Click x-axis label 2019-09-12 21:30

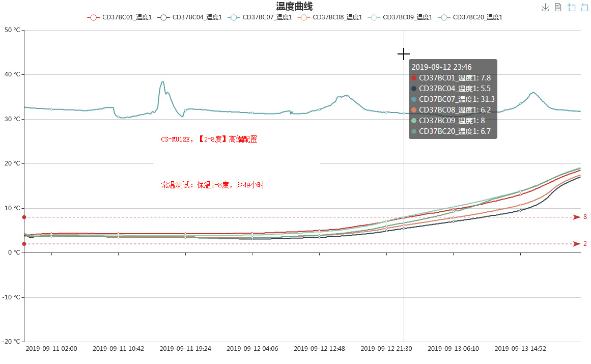click(386, 349)
